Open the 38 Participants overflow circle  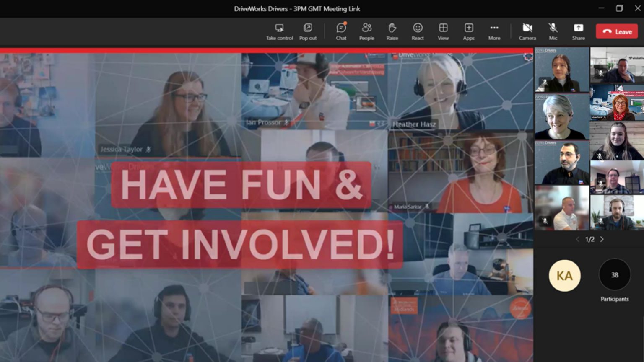(615, 275)
